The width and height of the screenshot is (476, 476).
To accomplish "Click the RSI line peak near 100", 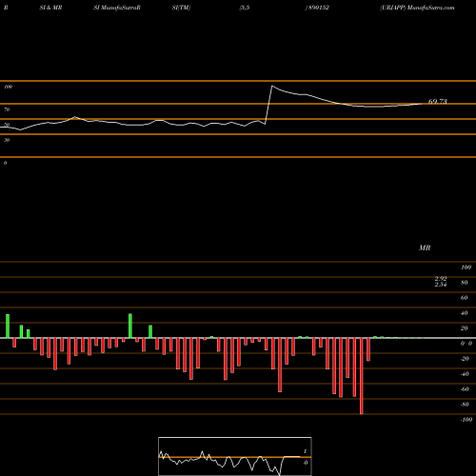I will (x=272, y=86).
